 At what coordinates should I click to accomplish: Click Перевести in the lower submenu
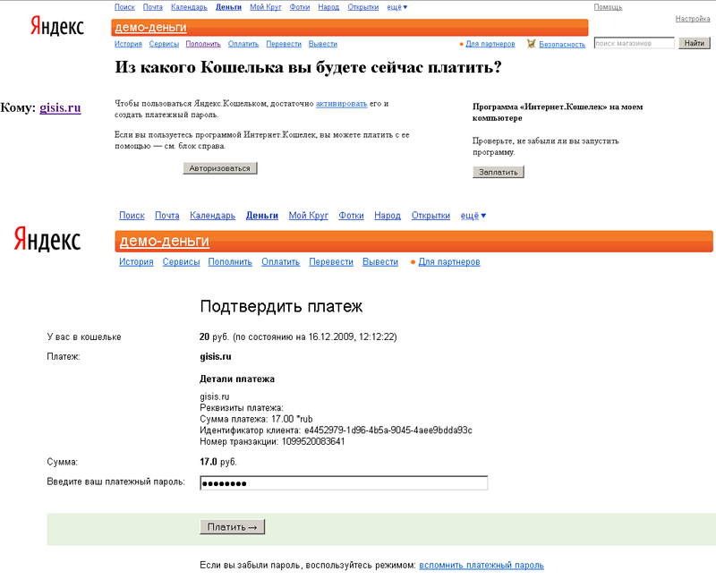(331, 262)
